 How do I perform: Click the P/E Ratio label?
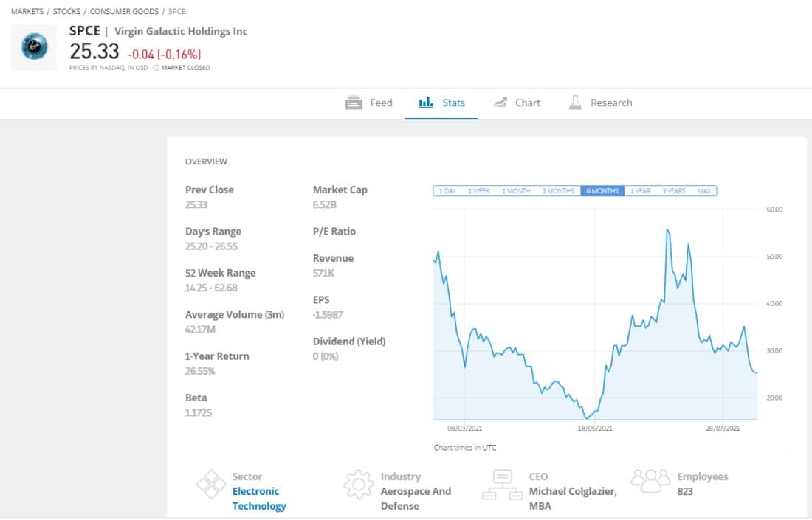[x=334, y=232]
